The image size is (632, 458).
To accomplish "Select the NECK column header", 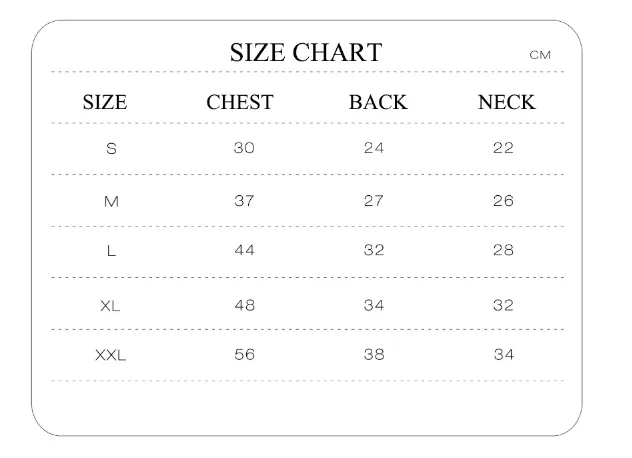I will pyautogui.click(x=507, y=102).
